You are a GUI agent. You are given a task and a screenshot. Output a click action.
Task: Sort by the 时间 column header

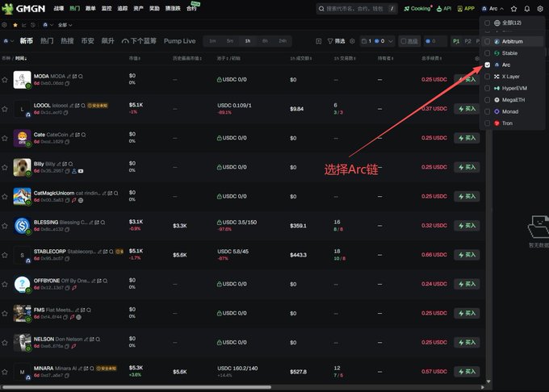pyautogui.click(x=20, y=58)
